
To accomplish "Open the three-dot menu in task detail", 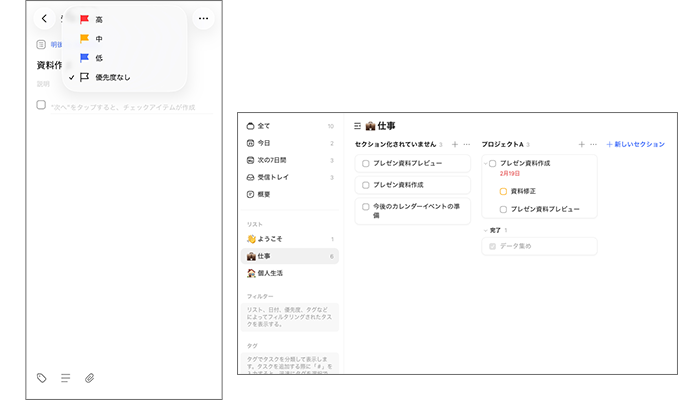I will pos(204,19).
